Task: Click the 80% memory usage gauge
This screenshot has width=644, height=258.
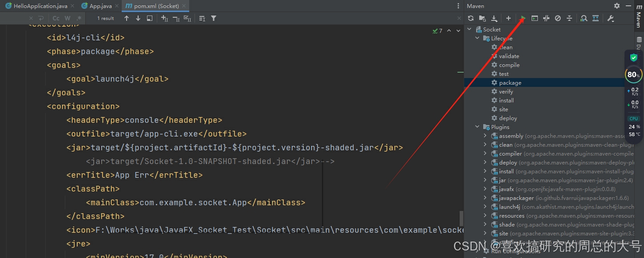Action: [x=633, y=74]
